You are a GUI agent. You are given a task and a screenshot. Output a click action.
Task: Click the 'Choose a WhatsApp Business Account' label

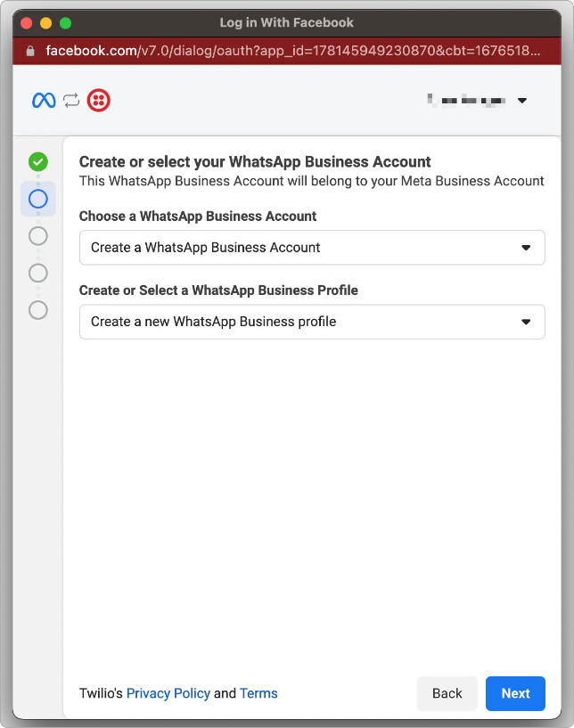198,217
